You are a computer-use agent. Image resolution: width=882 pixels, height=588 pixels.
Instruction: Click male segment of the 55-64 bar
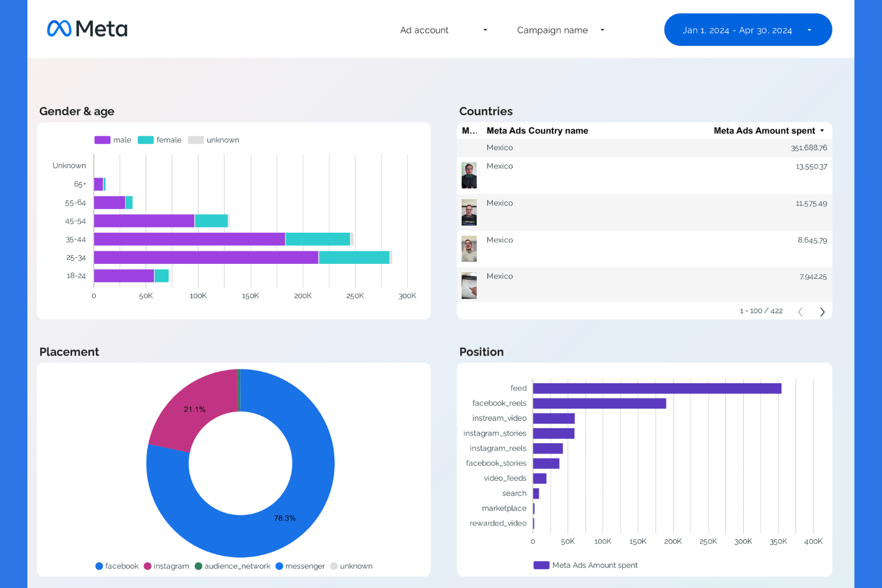point(110,203)
